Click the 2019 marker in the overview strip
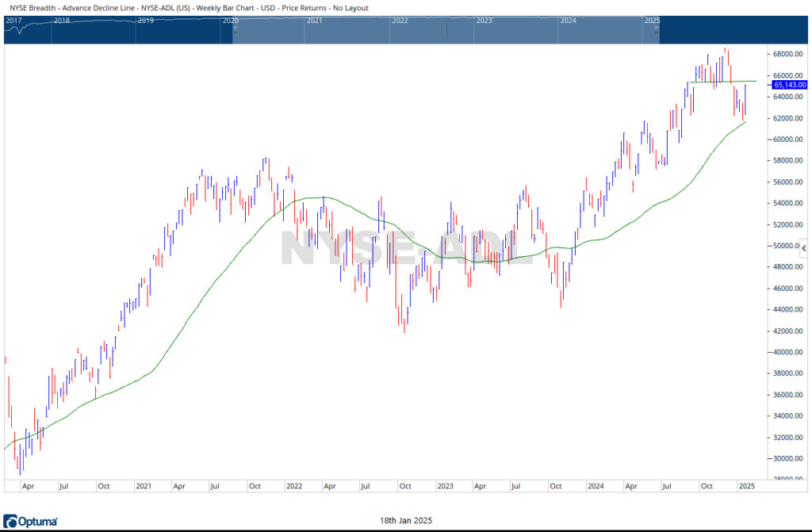 (146, 20)
